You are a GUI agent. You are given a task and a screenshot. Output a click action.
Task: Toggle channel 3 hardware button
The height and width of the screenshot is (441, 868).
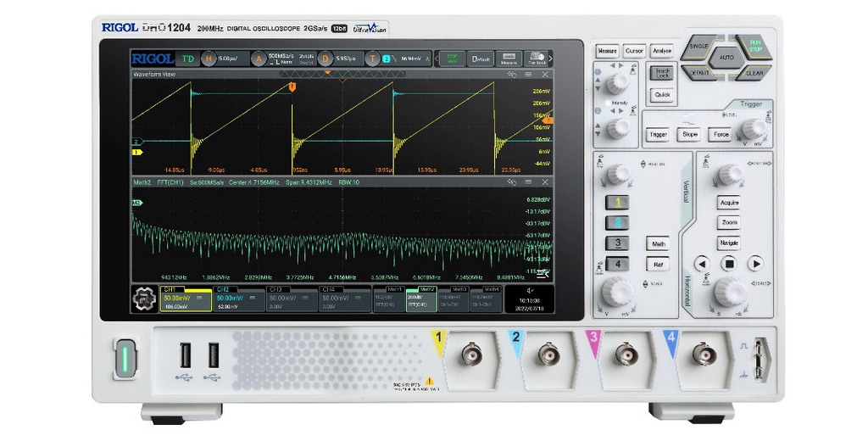coord(617,243)
